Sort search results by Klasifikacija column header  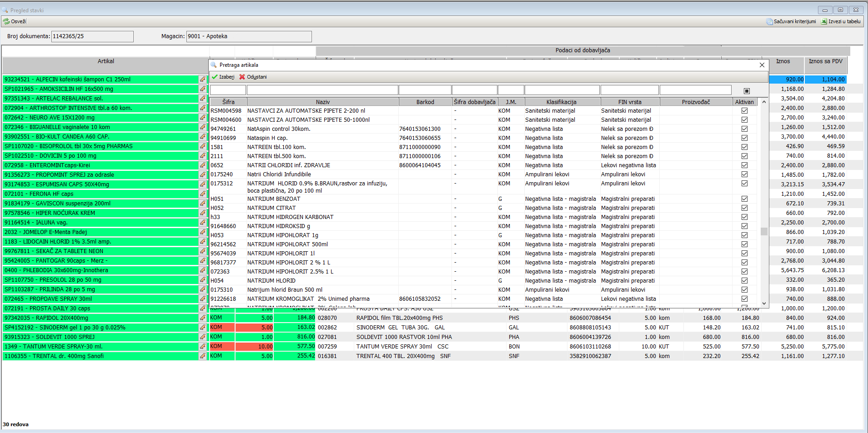[x=562, y=102]
